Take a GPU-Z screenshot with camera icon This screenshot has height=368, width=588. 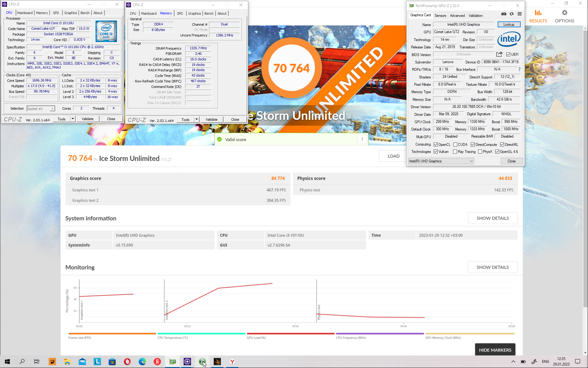tap(504, 14)
